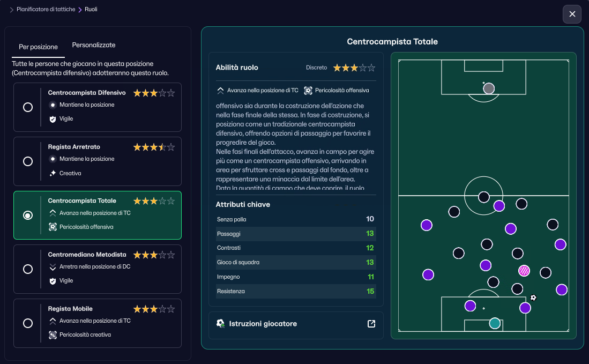Open the Per posizione tab
This screenshot has width=589, height=364.
point(38,47)
